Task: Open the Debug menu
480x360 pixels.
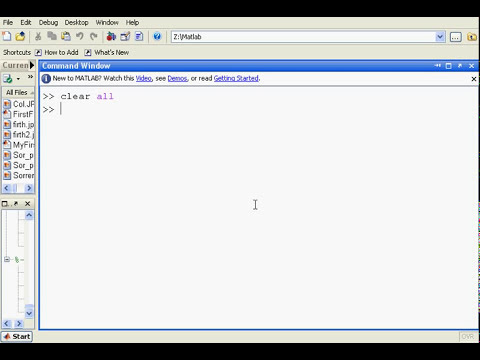Action: 48,22
